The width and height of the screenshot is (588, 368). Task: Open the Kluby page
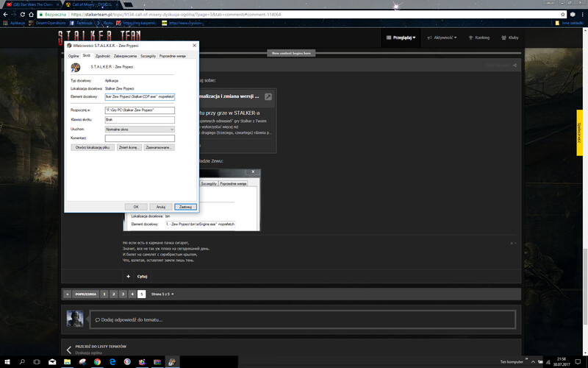pos(510,38)
